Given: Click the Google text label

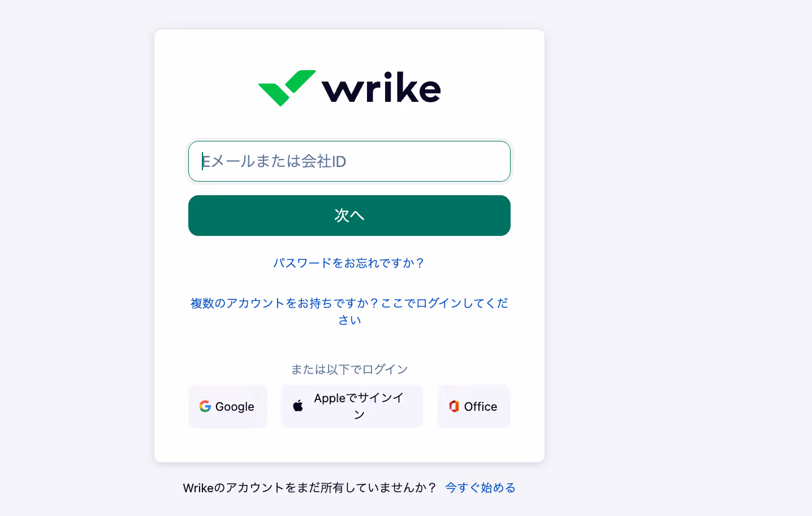Looking at the screenshot, I should pyautogui.click(x=235, y=407).
